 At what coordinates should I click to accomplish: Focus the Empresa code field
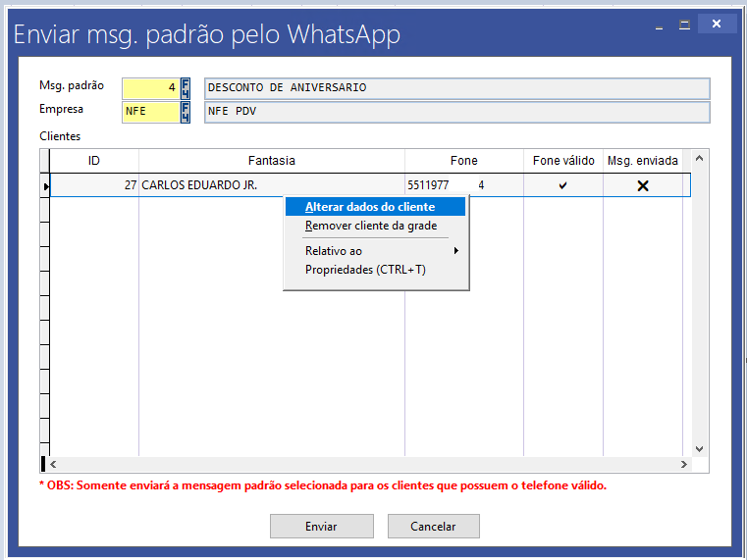[150, 112]
